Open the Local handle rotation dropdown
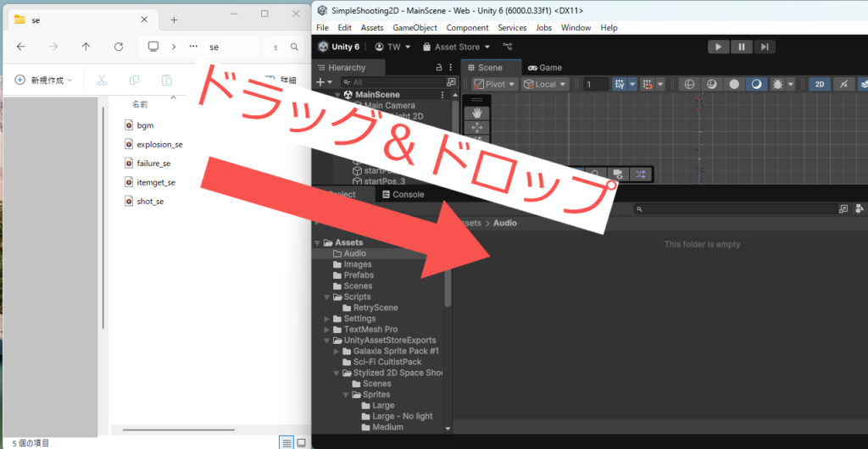Viewport: 868px width, 449px height. click(545, 84)
